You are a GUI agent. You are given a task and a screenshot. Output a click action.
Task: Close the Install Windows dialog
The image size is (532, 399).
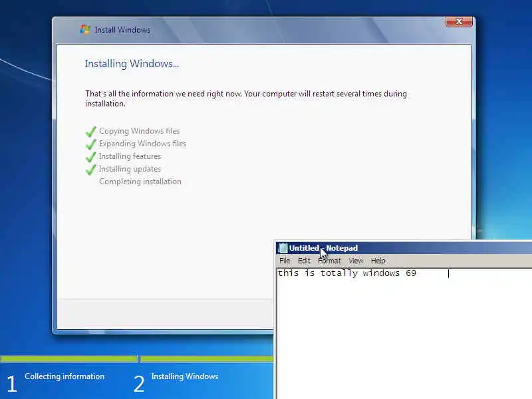pyautogui.click(x=459, y=21)
